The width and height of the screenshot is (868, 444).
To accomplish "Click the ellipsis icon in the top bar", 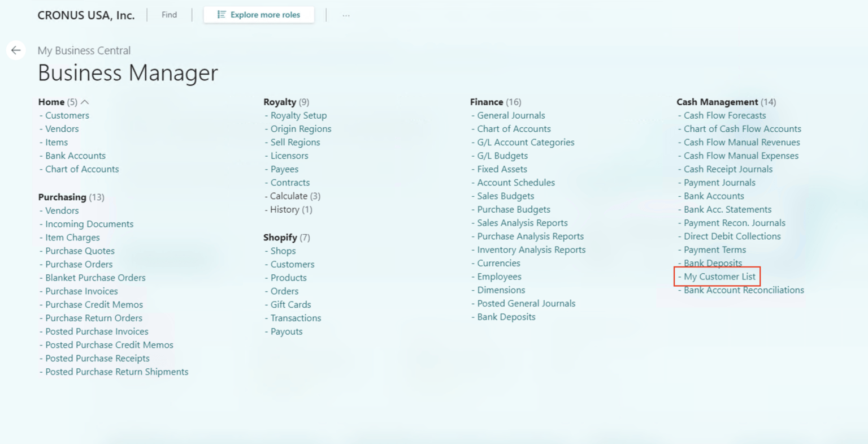I will [x=345, y=15].
